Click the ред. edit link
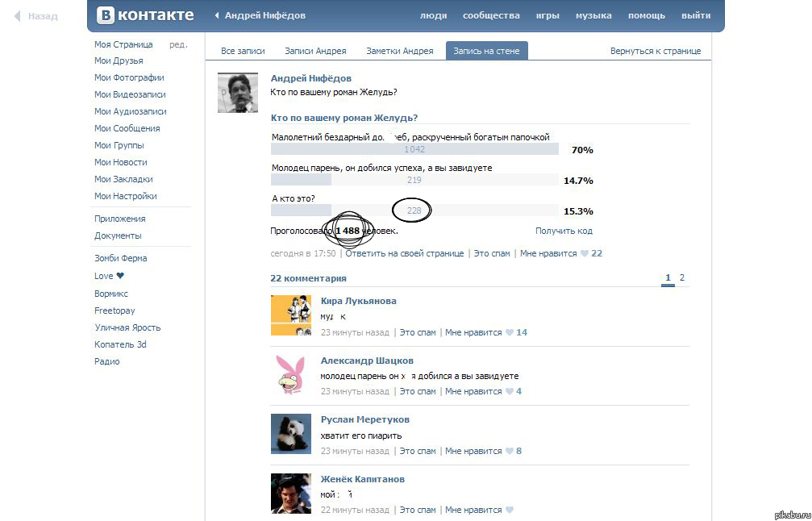The width and height of the screenshot is (812, 521). coord(178,44)
